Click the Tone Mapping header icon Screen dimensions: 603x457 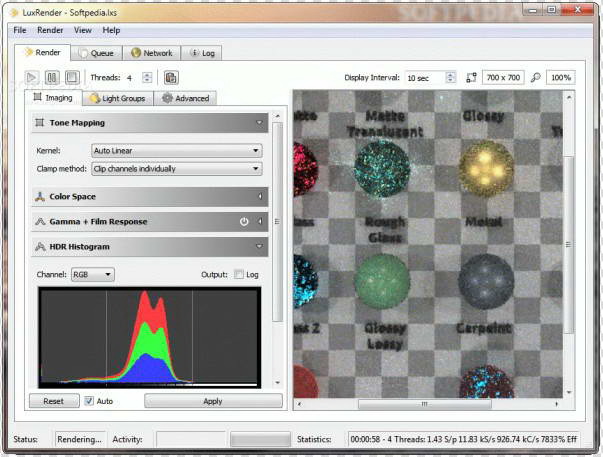click(40, 123)
